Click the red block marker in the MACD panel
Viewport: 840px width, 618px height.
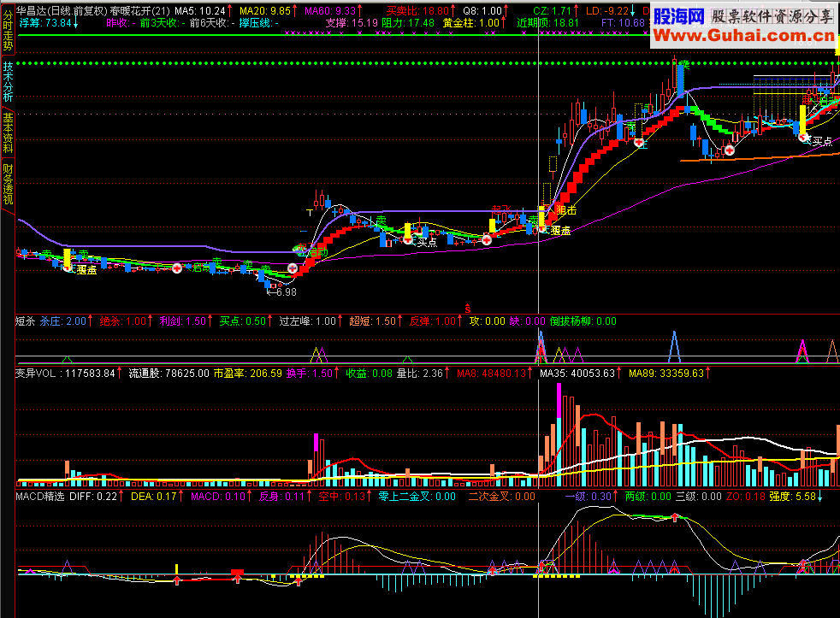point(237,573)
